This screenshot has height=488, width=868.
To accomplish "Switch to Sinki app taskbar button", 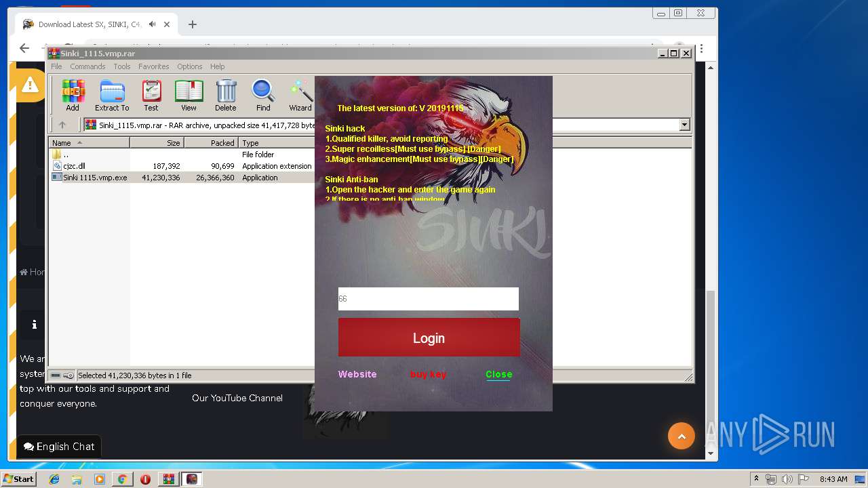I will (192, 479).
